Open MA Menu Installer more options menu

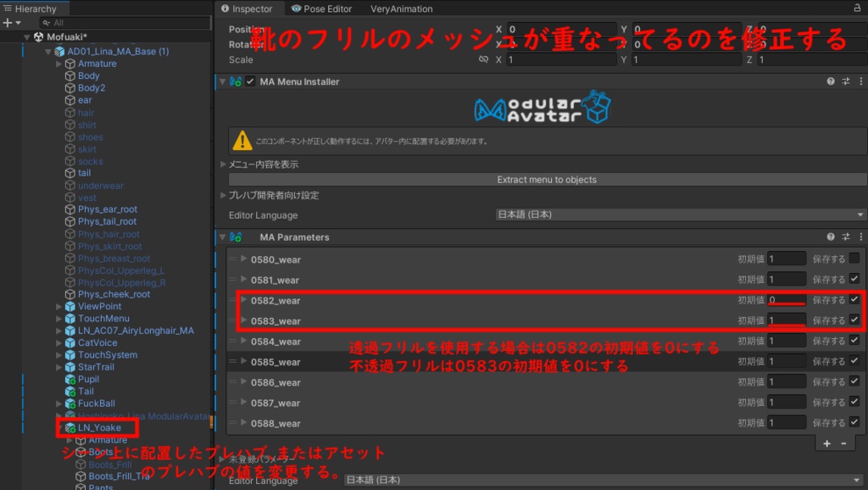pos(861,81)
